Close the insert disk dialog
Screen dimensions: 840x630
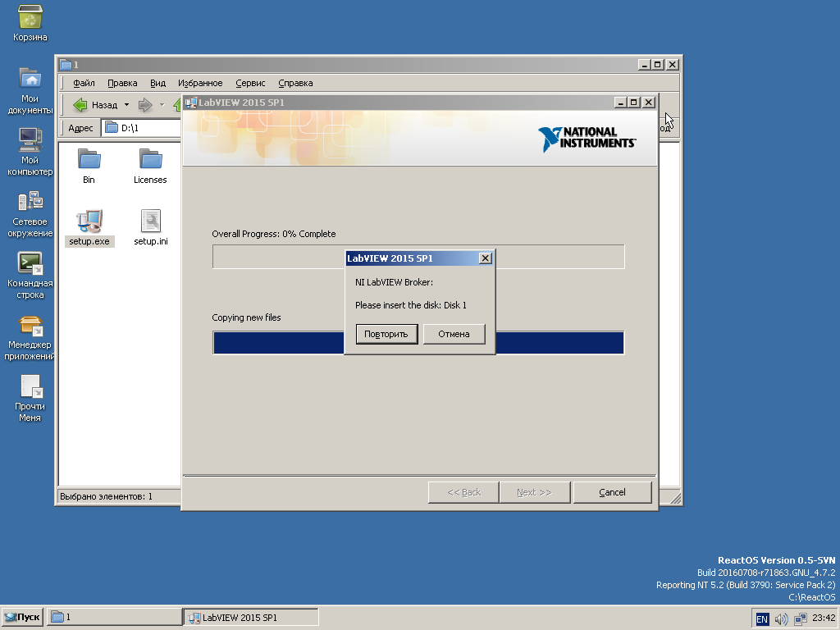click(x=485, y=258)
